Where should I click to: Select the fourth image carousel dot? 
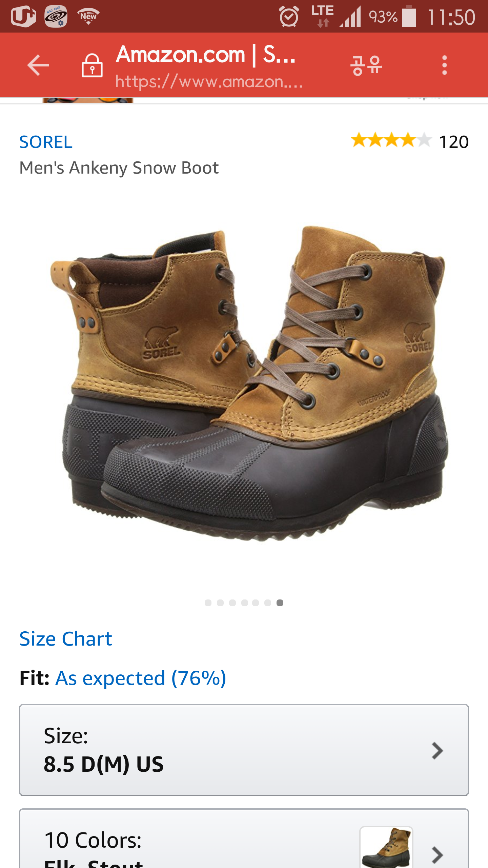point(245,603)
